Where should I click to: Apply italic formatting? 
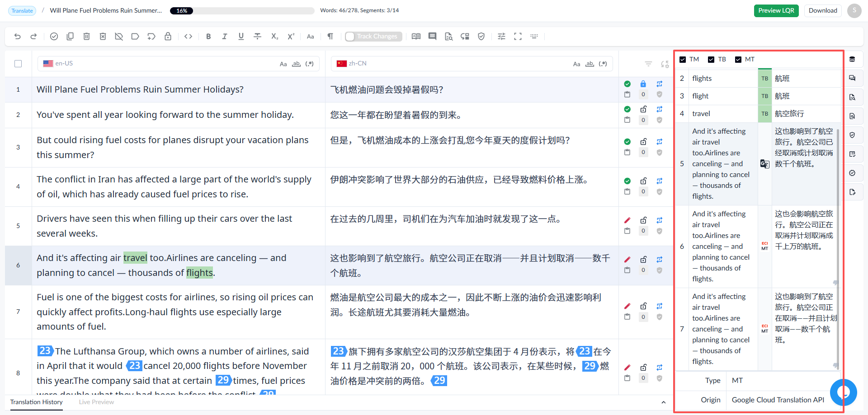pyautogui.click(x=225, y=37)
